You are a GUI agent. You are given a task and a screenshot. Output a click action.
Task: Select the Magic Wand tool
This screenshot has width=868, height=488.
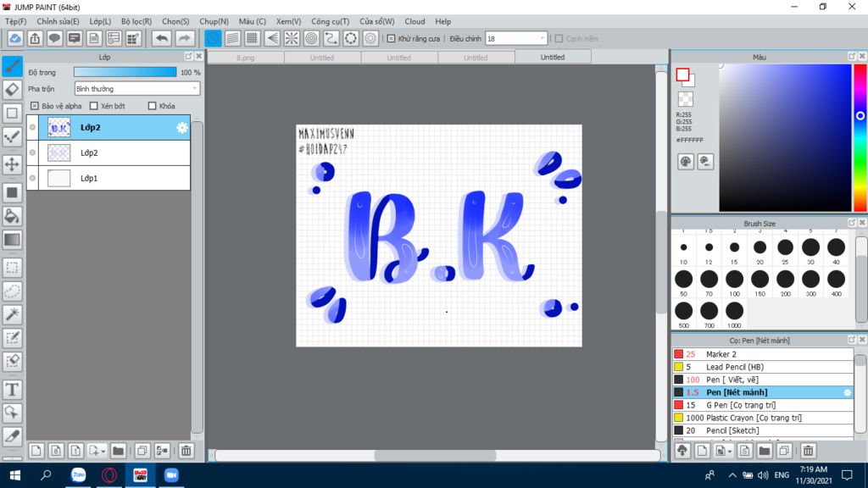[x=12, y=314]
